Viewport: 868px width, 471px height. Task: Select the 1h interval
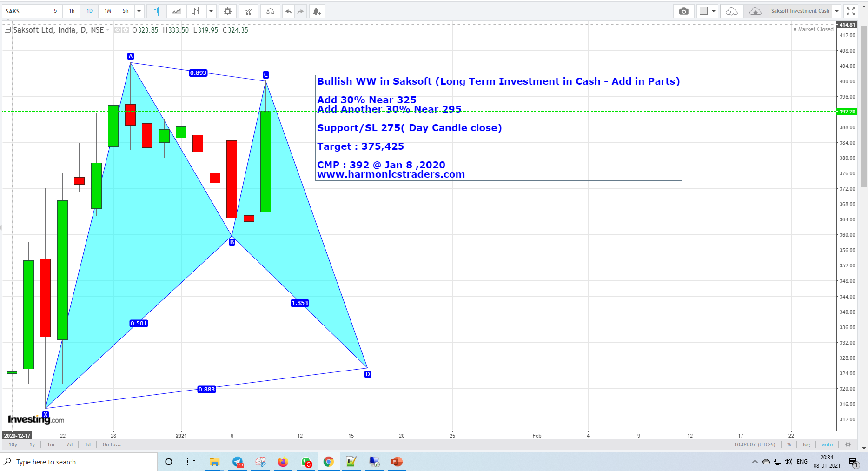(x=72, y=11)
